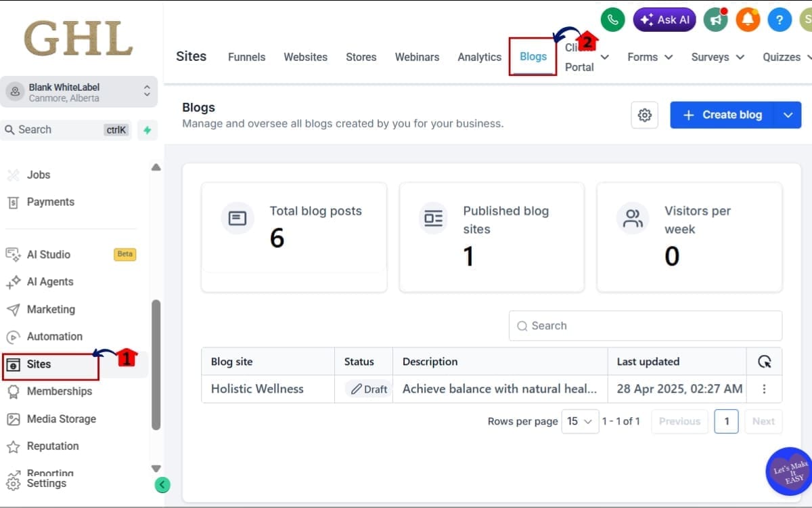812x508 pixels.
Task: Open AI Studio in the sidebar
Action: [49, 255]
